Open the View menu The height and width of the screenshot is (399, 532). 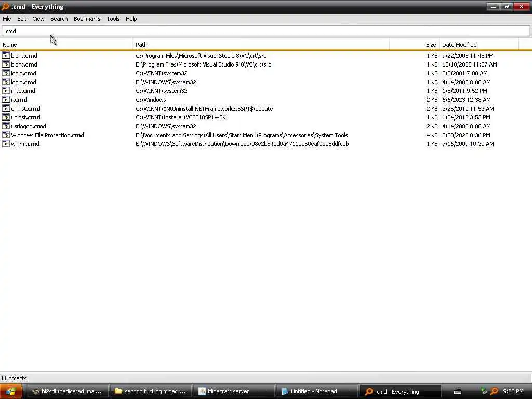tap(38, 19)
